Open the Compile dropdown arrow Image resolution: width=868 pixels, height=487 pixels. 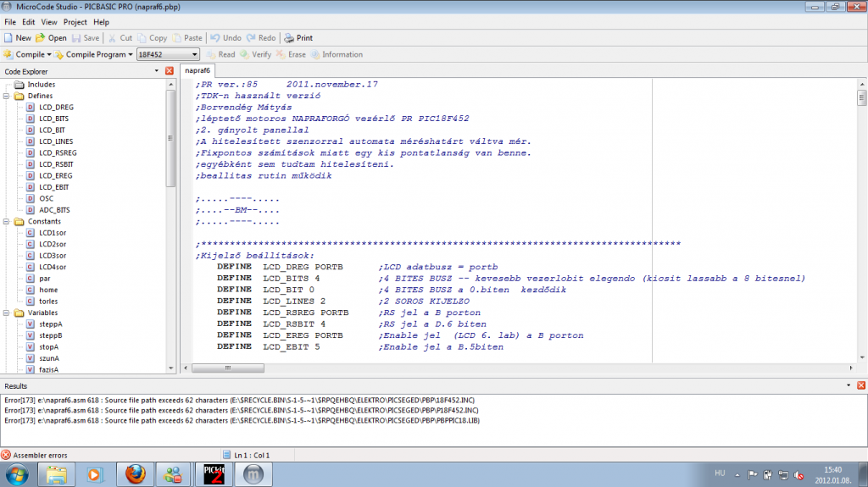coord(48,54)
